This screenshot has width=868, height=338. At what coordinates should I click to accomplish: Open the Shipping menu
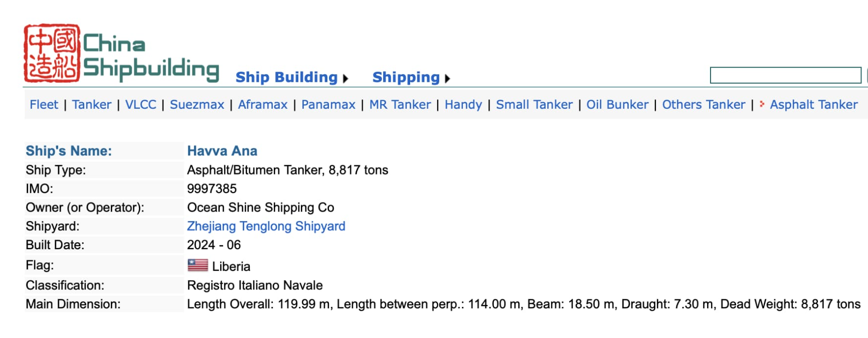point(406,77)
